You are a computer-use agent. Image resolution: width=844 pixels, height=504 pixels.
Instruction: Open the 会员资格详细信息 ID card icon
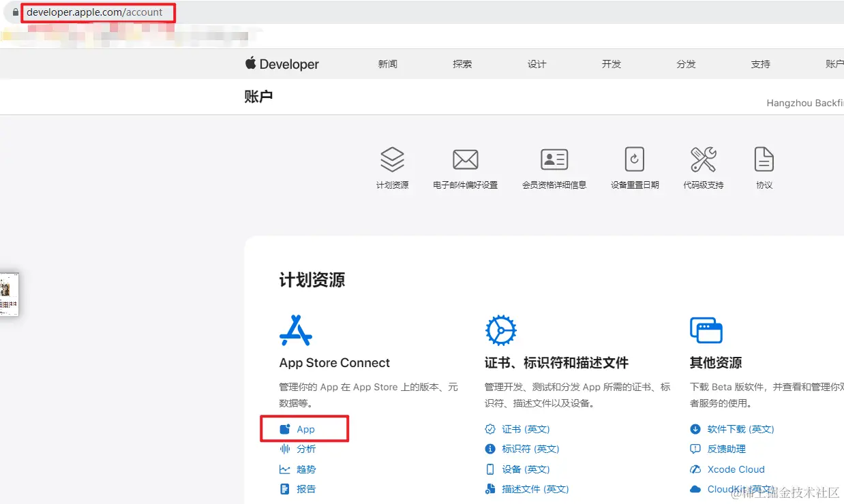[554, 160]
